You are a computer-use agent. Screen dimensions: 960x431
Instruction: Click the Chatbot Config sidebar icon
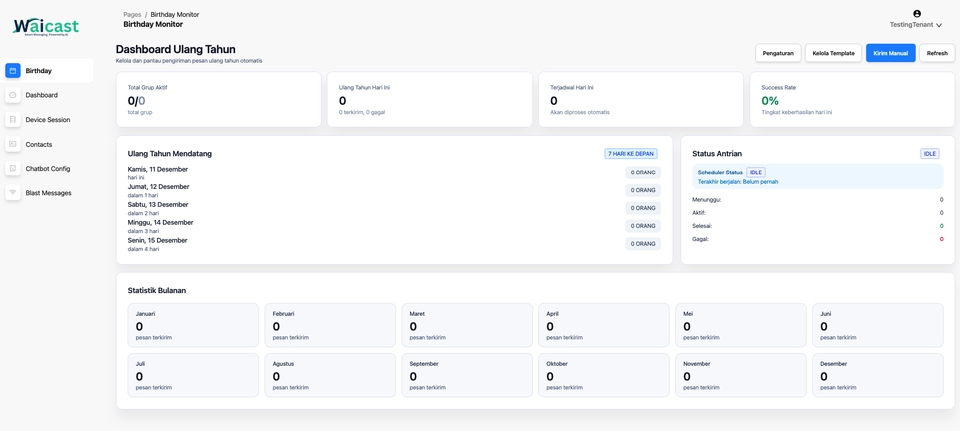(13, 169)
